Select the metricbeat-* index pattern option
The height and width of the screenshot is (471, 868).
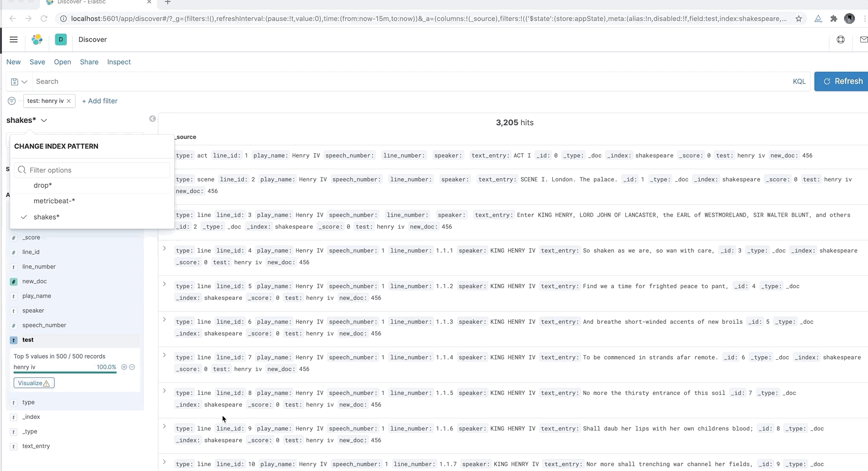(x=92, y=201)
